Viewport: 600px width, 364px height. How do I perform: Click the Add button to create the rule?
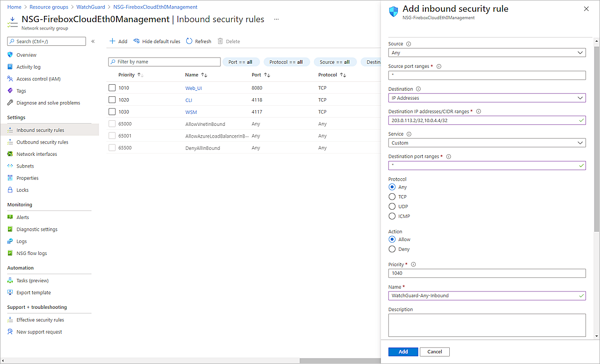click(403, 351)
